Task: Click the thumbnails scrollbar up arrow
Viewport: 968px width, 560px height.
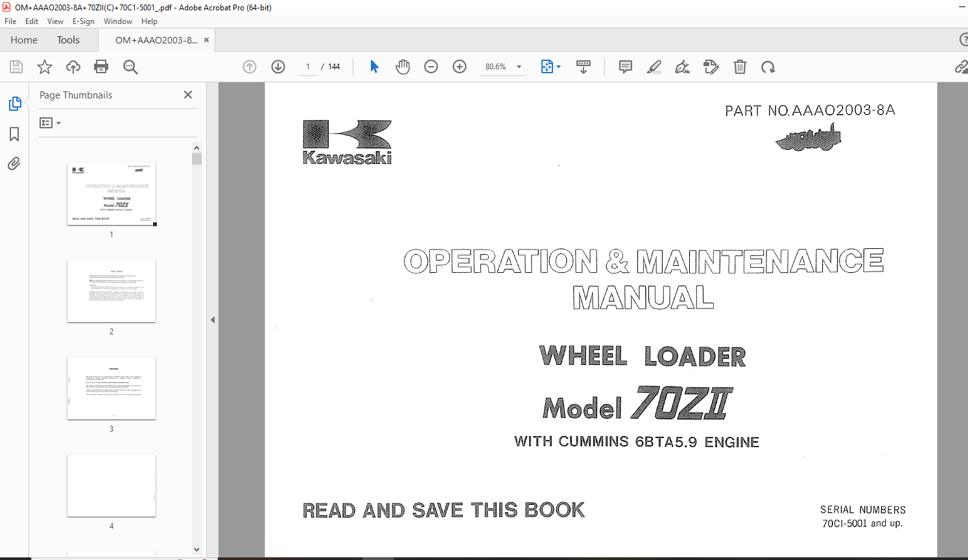Action: coord(197,147)
